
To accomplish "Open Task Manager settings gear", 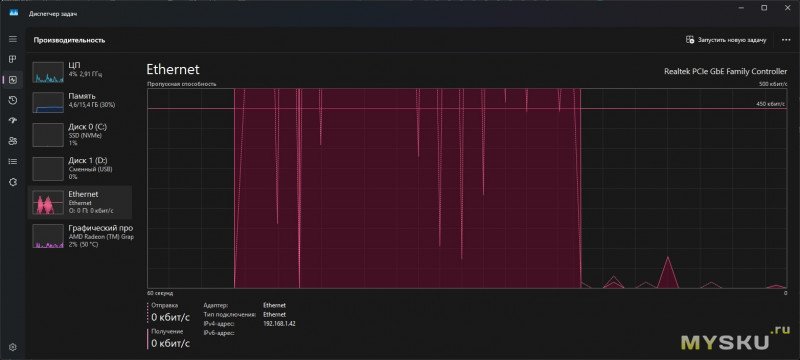I will [13, 347].
